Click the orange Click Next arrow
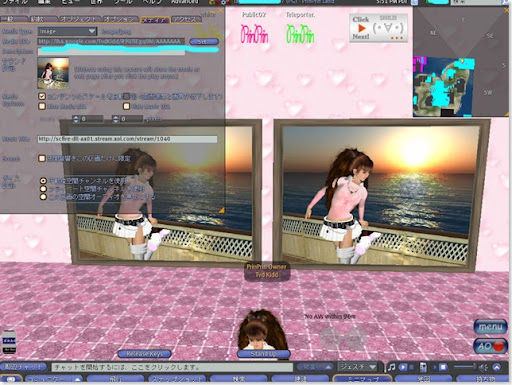The height and width of the screenshot is (385, 512). [x=361, y=29]
